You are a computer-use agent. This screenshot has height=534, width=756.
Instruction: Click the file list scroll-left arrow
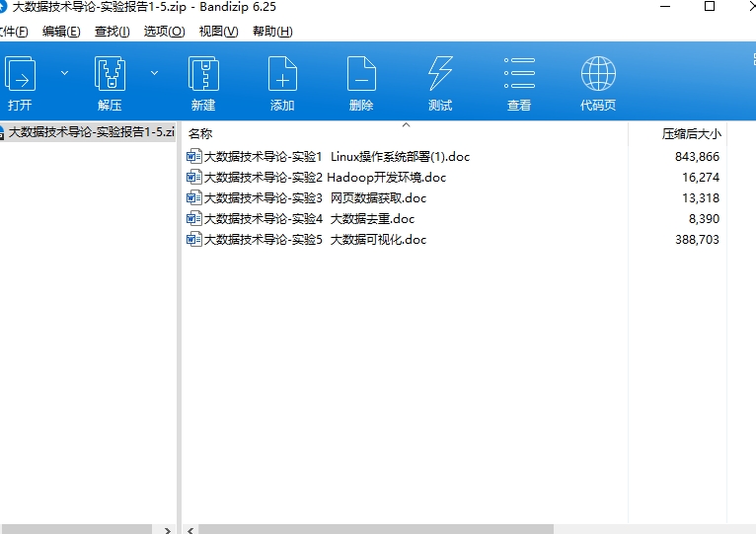point(190,530)
